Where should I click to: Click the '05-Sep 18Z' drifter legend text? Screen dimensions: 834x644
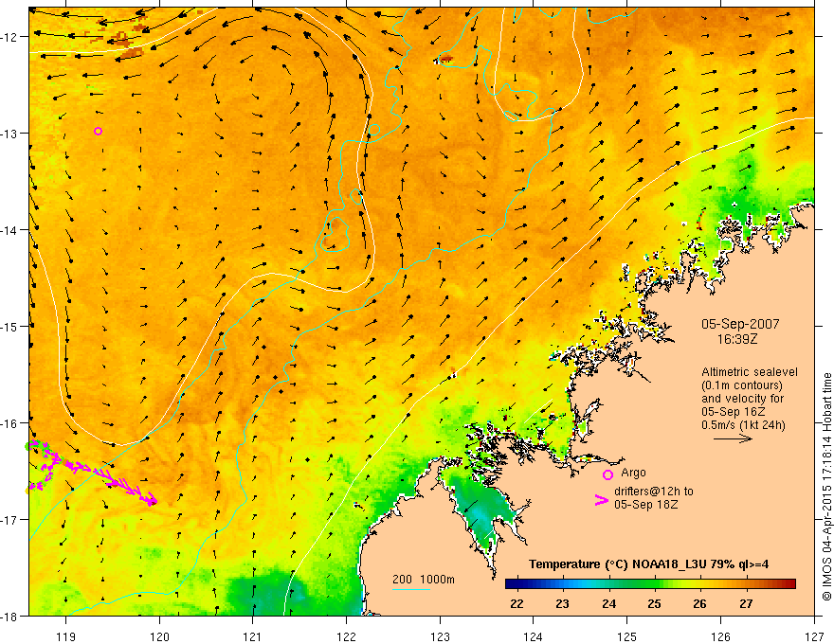[645, 505]
